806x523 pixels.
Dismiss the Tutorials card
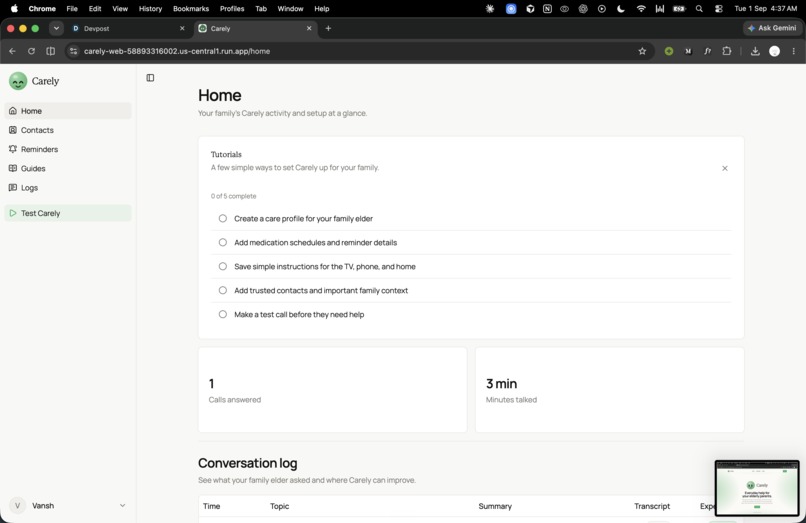click(x=725, y=168)
